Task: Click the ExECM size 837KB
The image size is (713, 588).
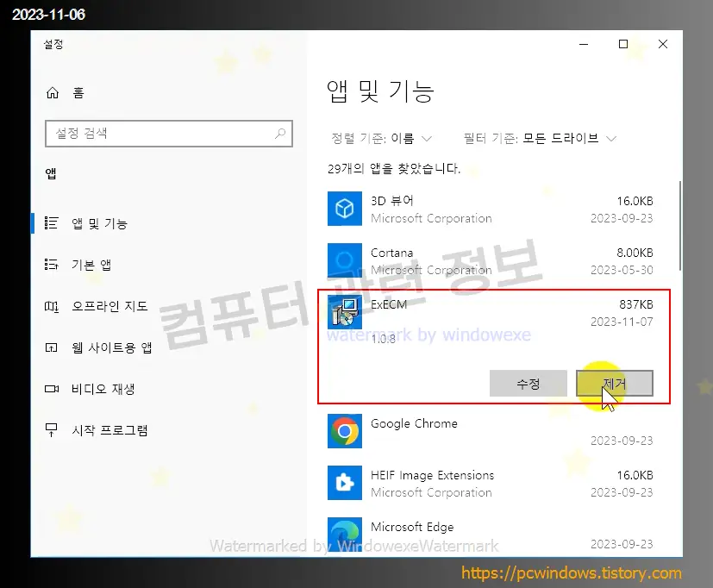Action: pyautogui.click(x=636, y=304)
